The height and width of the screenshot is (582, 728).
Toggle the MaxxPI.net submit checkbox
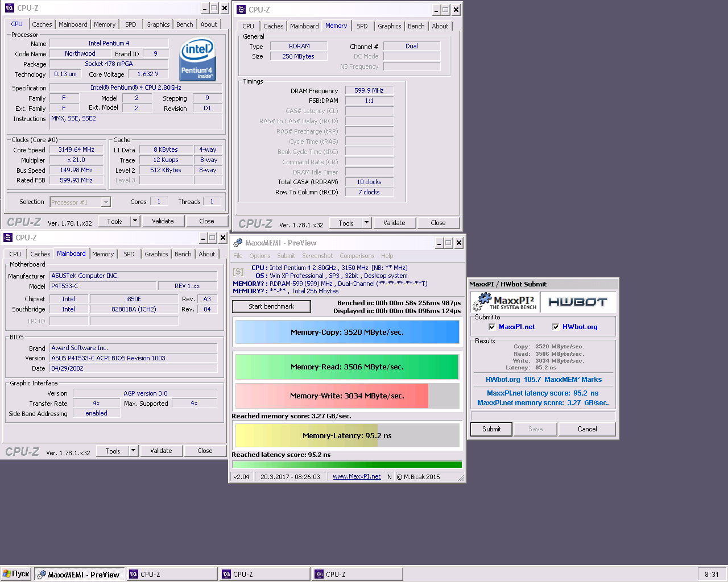tap(492, 327)
